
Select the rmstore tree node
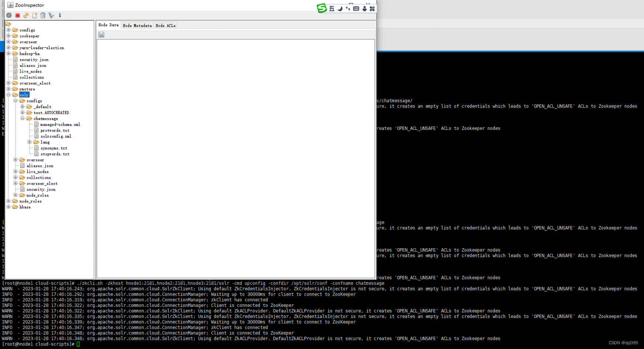click(27, 89)
